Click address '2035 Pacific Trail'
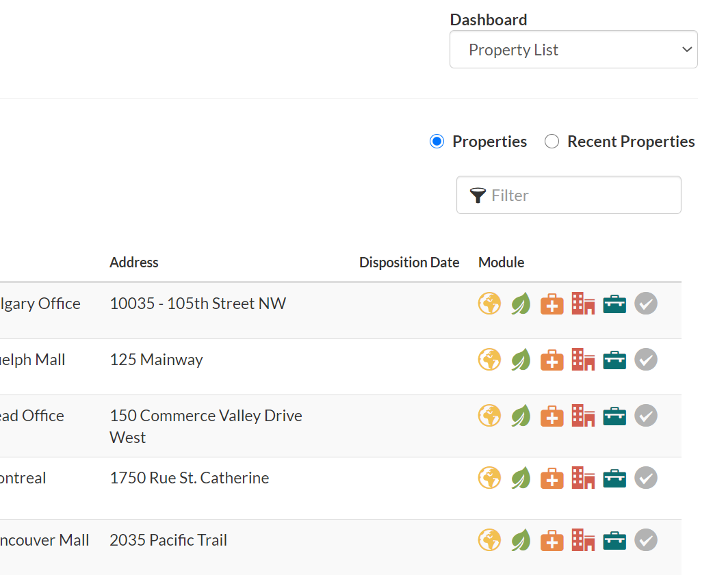The height and width of the screenshot is (588, 713). pyautogui.click(x=168, y=540)
